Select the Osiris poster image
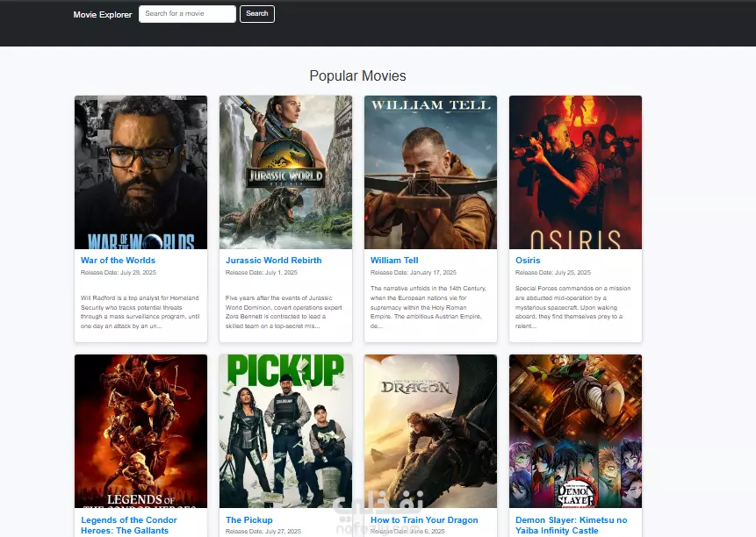Screen dimensions: 756x537 click(575, 172)
